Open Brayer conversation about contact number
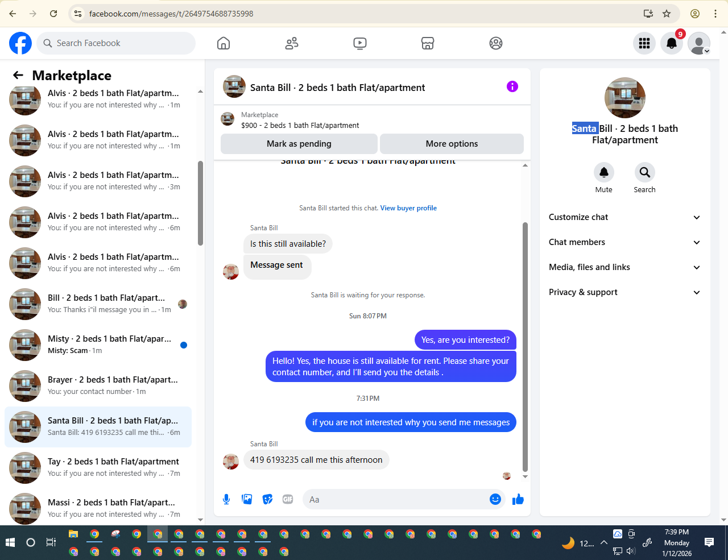 point(98,385)
